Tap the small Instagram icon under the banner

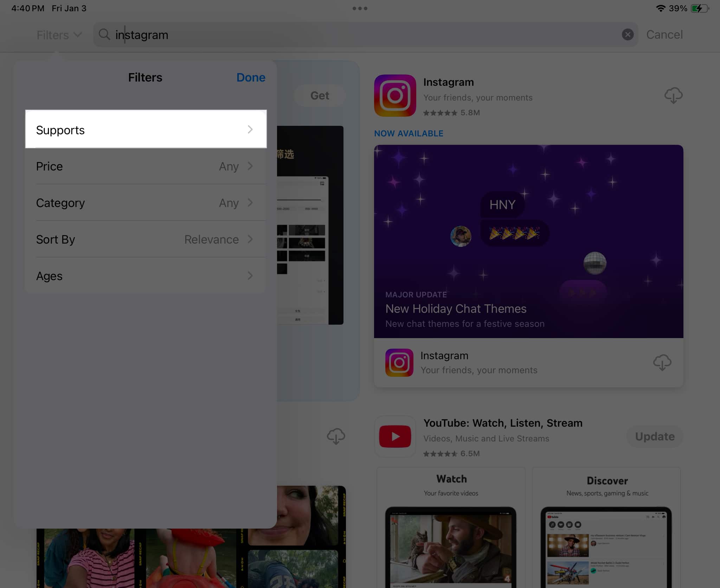tap(399, 362)
